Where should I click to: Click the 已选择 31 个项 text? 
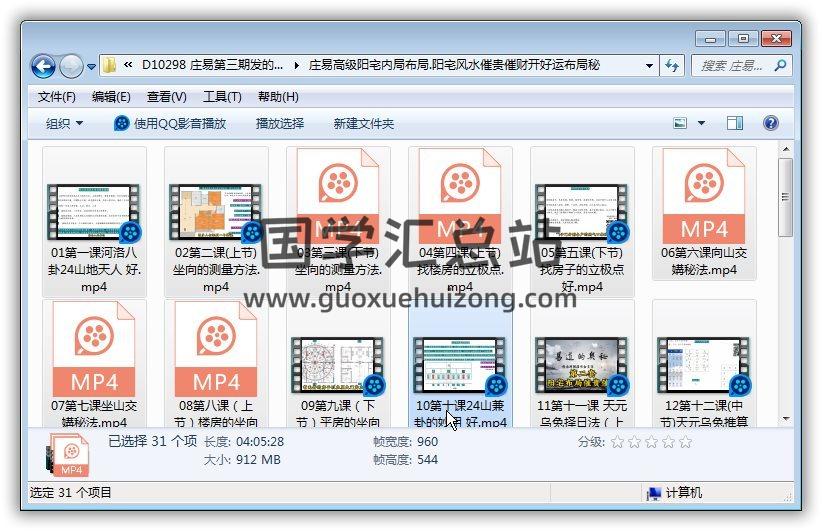(x=153, y=441)
